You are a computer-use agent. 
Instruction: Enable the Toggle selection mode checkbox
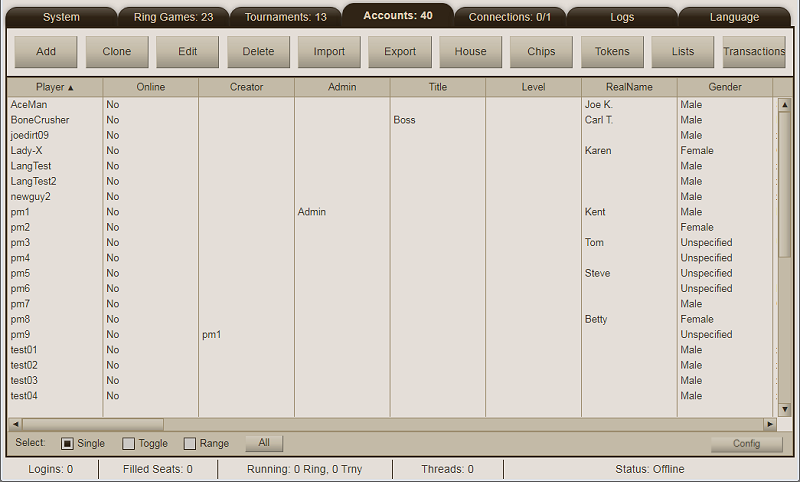click(x=129, y=444)
